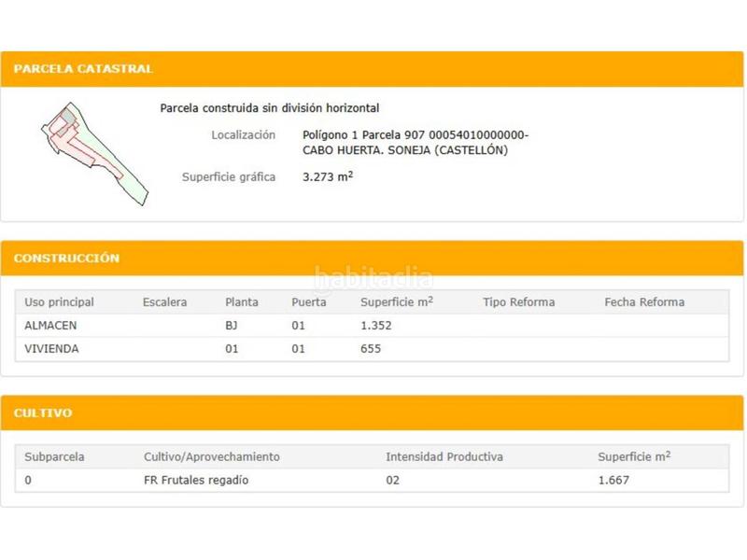The image size is (747, 560).
Task: Select the CONSTRUCCIÓN section header
Action: point(66,259)
